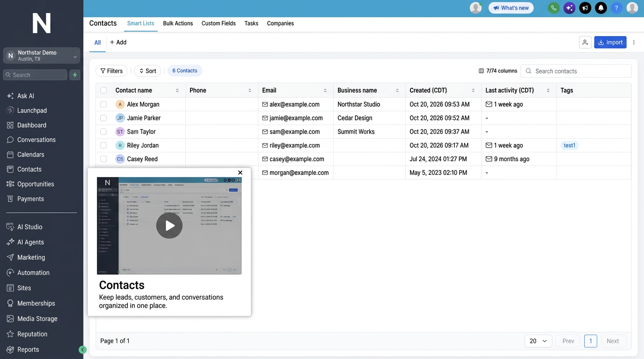Switch to the Companies tab
This screenshot has height=359, width=644.
pos(280,23)
